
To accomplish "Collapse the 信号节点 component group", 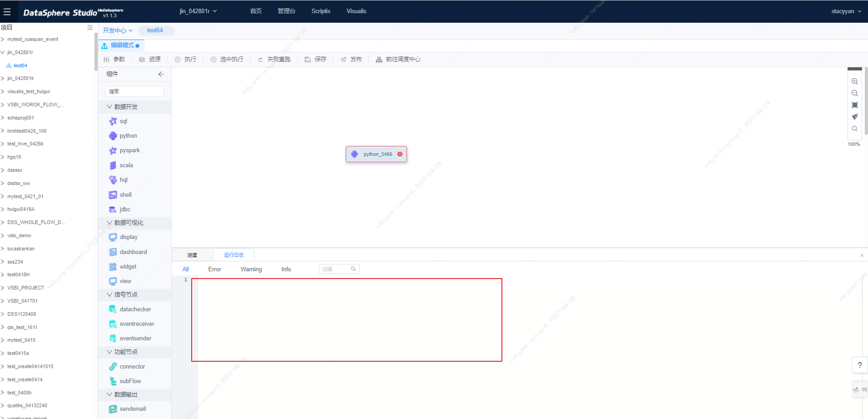I will click(x=109, y=294).
